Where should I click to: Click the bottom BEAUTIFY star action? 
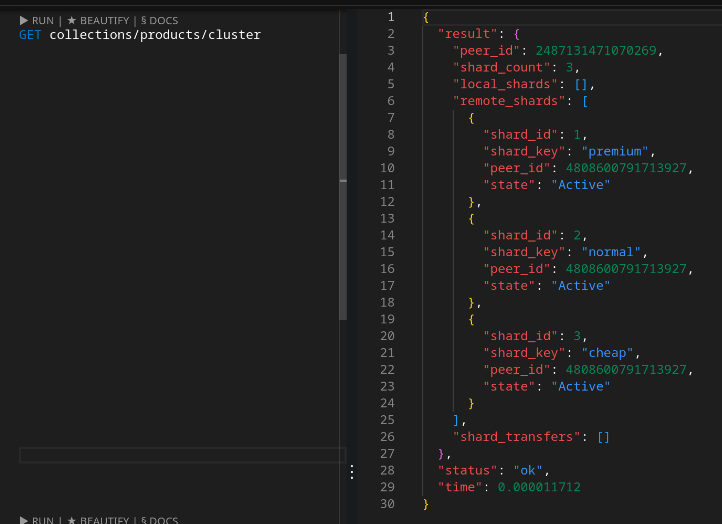[98, 520]
